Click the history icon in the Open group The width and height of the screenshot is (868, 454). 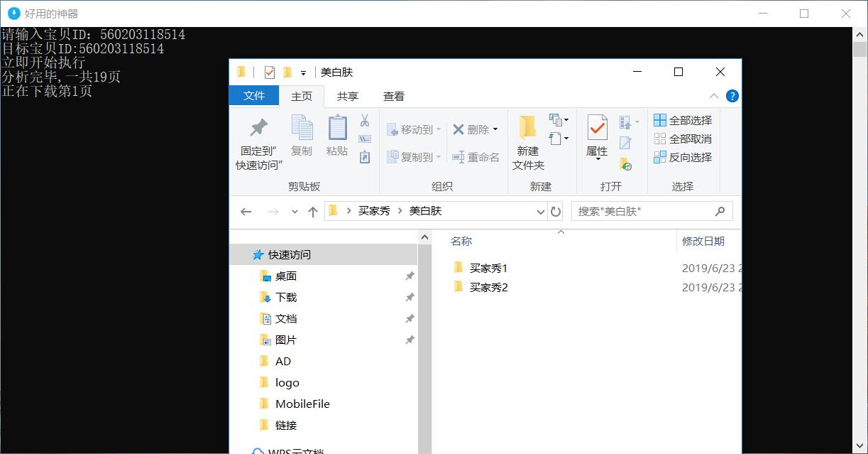pos(625,164)
